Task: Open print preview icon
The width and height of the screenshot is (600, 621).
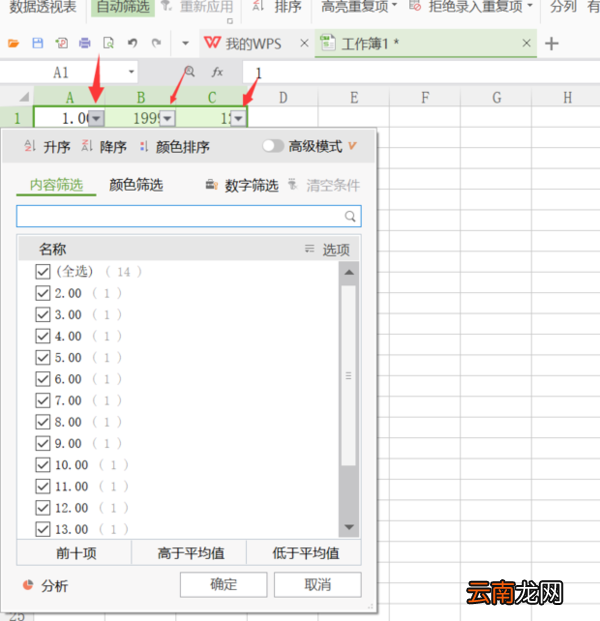Action: [109, 43]
